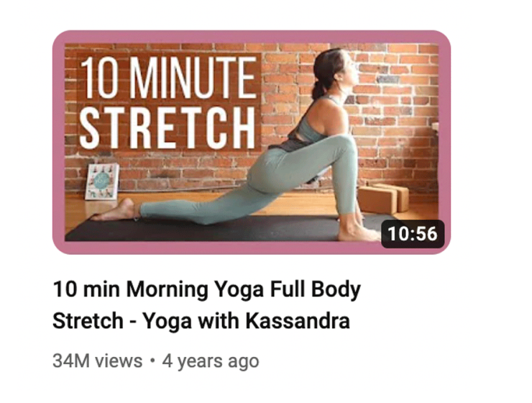Click the "4 years ago" upload date
This screenshot has width=532, height=403.
coord(211,361)
